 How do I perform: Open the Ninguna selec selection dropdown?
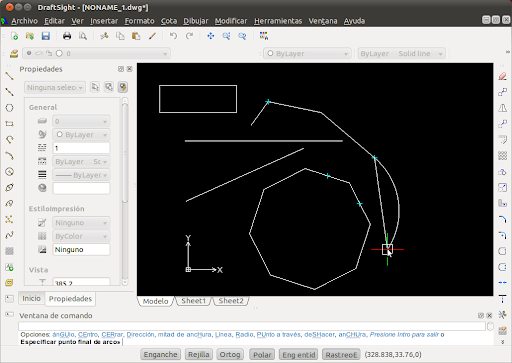point(55,87)
